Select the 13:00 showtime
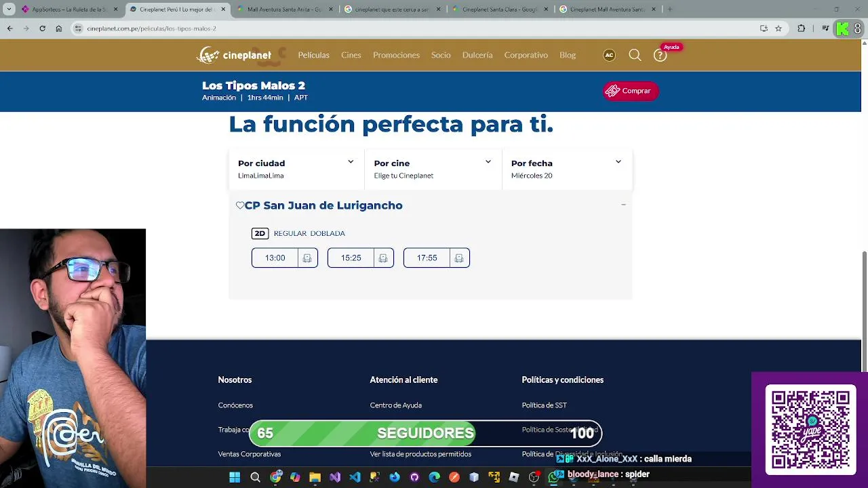 pos(275,258)
